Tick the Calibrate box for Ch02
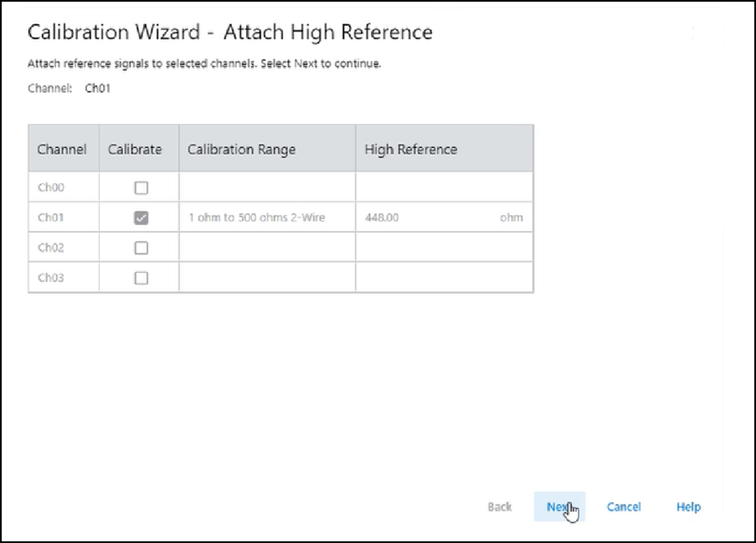 pyautogui.click(x=141, y=248)
